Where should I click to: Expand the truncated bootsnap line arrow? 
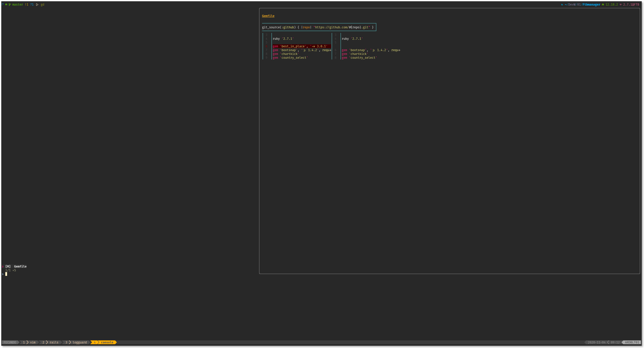[x=330, y=50]
